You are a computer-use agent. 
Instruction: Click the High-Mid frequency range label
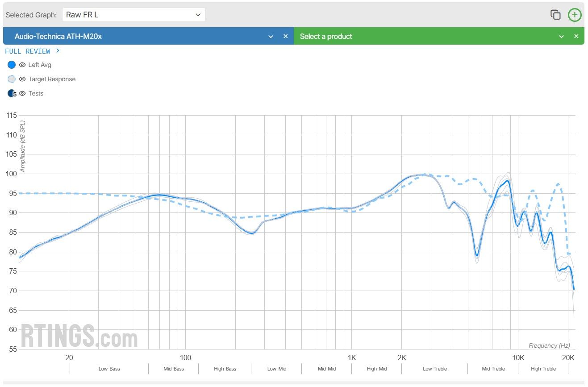[377, 369]
